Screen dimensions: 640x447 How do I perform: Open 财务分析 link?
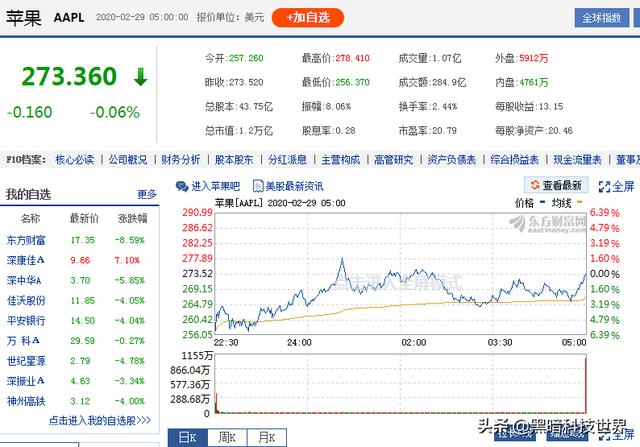point(181,160)
